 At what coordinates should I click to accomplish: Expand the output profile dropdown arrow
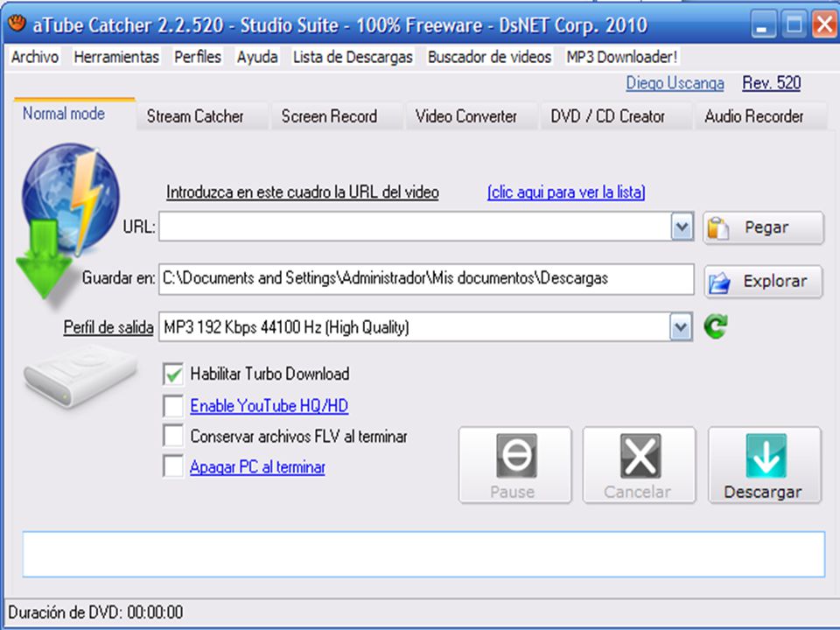point(681,326)
